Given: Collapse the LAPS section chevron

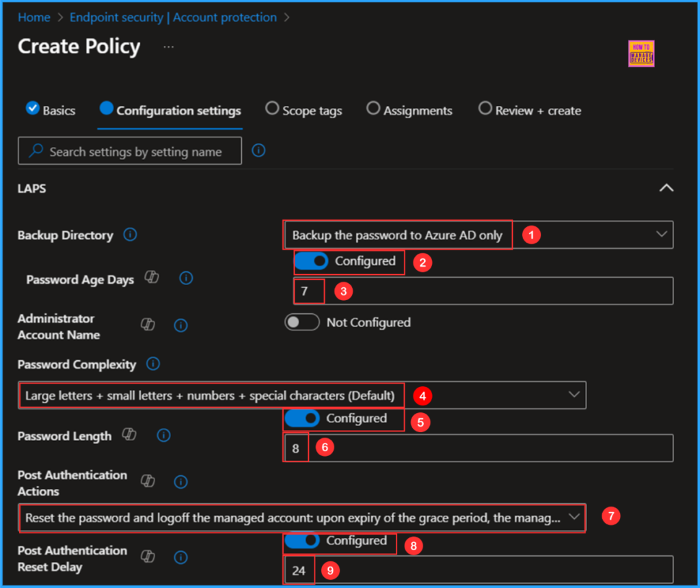Looking at the screenshot, I should tap(666, 188).
